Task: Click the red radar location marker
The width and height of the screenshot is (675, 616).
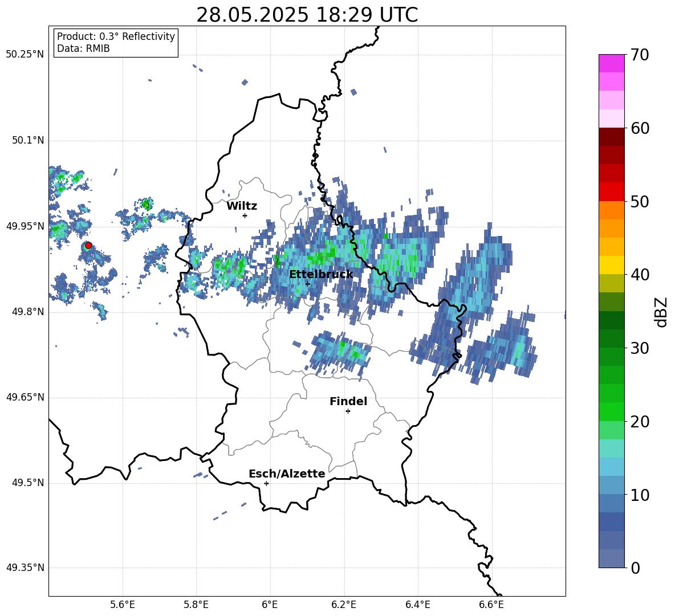Action: point(88,245)
